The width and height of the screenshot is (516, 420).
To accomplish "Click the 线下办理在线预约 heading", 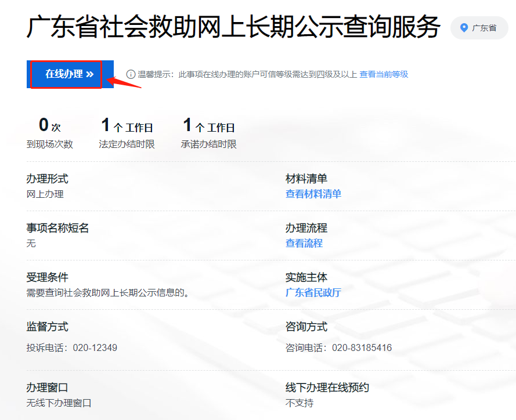I will point(327,388).
